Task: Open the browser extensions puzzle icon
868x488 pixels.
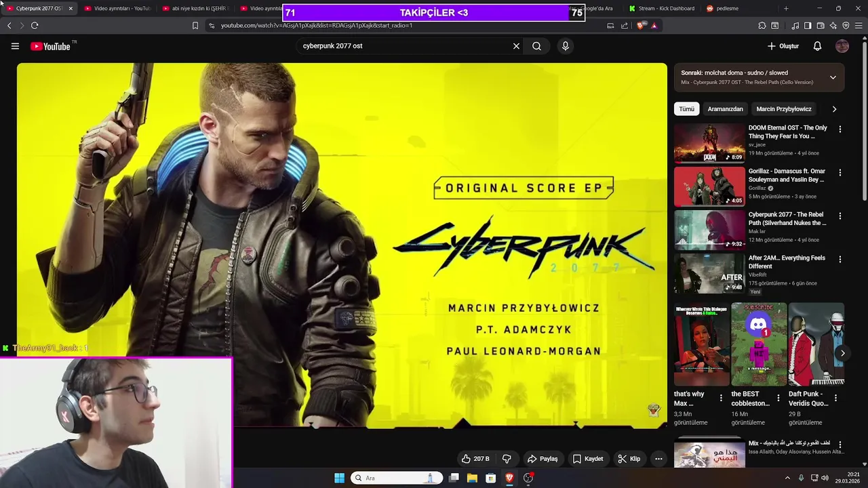Action: tap(762, 26)
